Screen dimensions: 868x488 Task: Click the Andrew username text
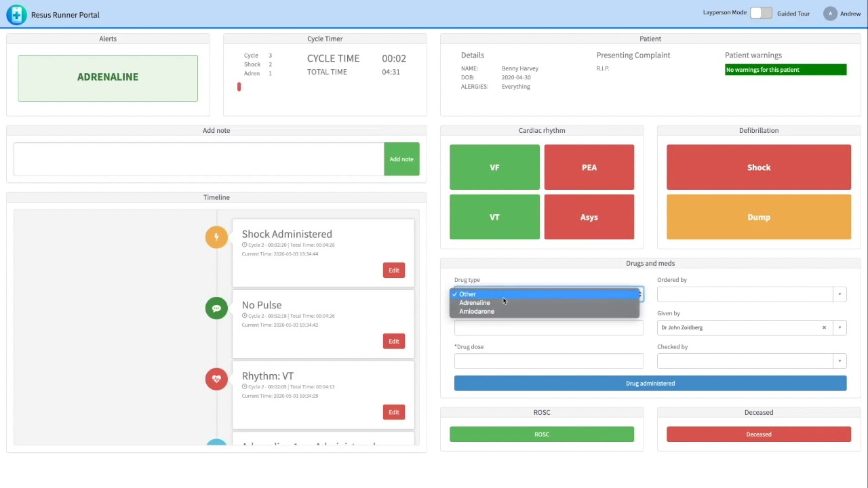pyautogui.click(x=850, y=14)
